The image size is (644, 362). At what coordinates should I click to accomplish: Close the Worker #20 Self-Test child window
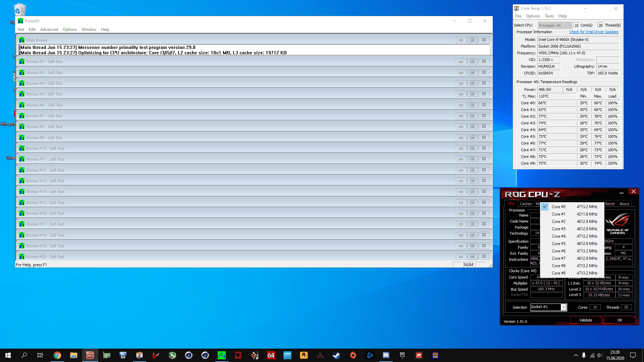coord(484,256)
